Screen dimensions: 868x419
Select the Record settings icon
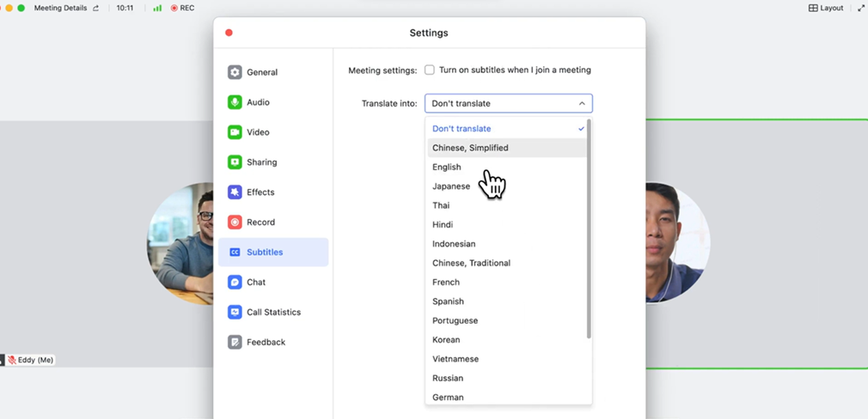point(235,222)
